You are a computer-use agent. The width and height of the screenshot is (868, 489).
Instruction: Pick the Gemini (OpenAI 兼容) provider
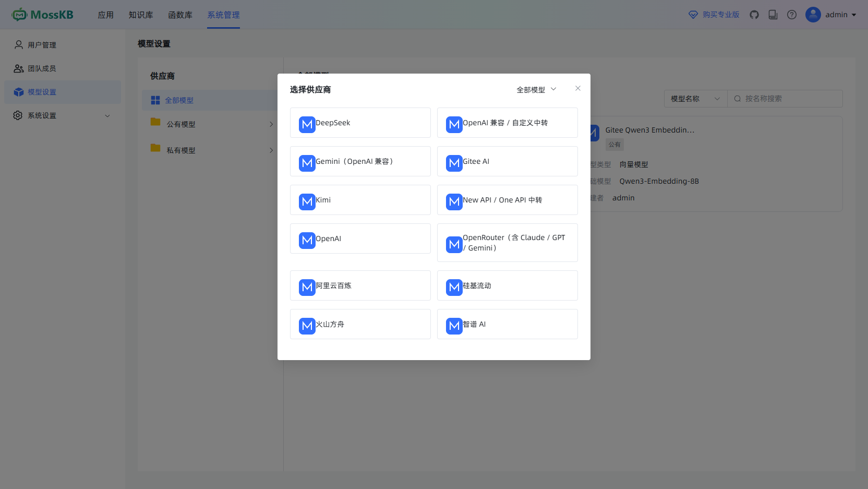pos(360,161)
